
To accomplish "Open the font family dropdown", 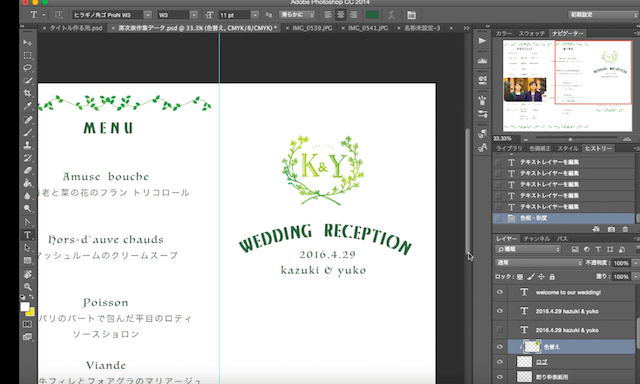I will tap(148, 15).
